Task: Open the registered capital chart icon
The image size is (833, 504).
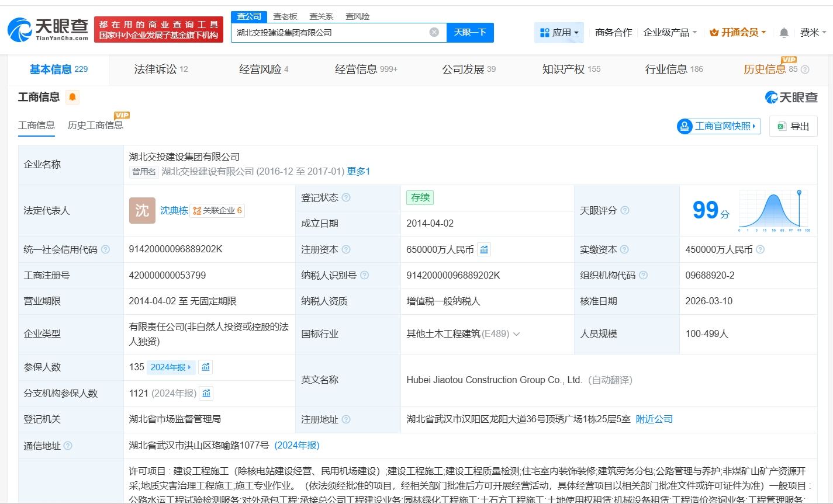Action: [x=484, y=250]
